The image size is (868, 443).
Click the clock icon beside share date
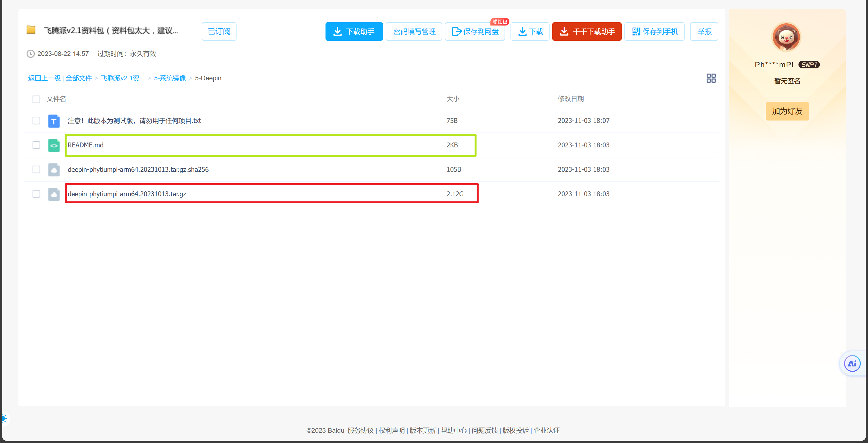(31, 54)
